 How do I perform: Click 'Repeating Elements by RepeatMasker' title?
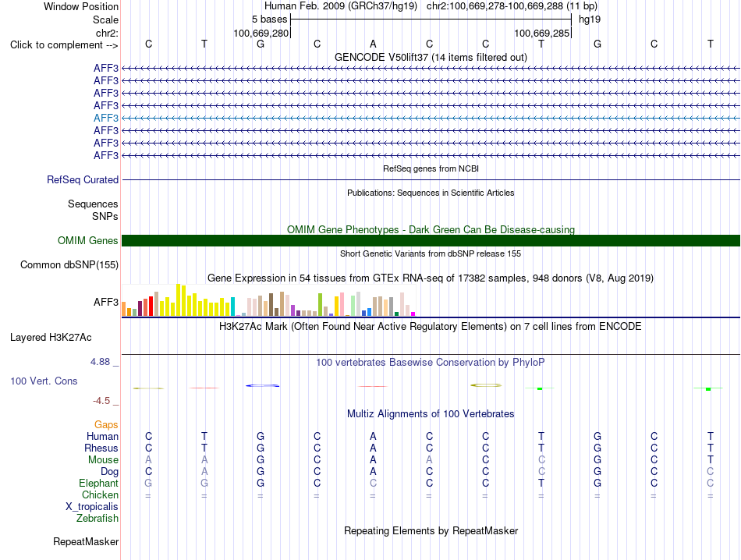click(431, 530)
